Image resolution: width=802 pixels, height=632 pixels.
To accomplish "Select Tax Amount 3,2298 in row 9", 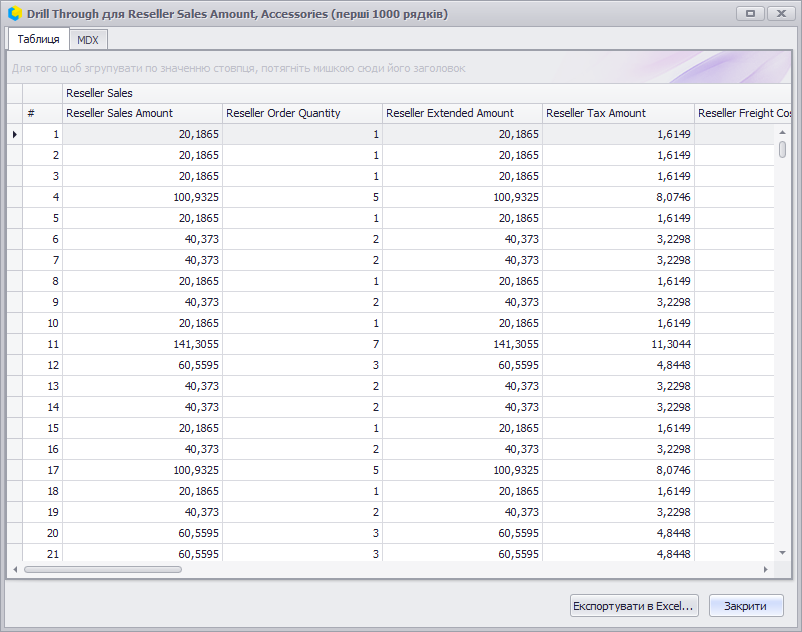I will (x=618, y=302).
